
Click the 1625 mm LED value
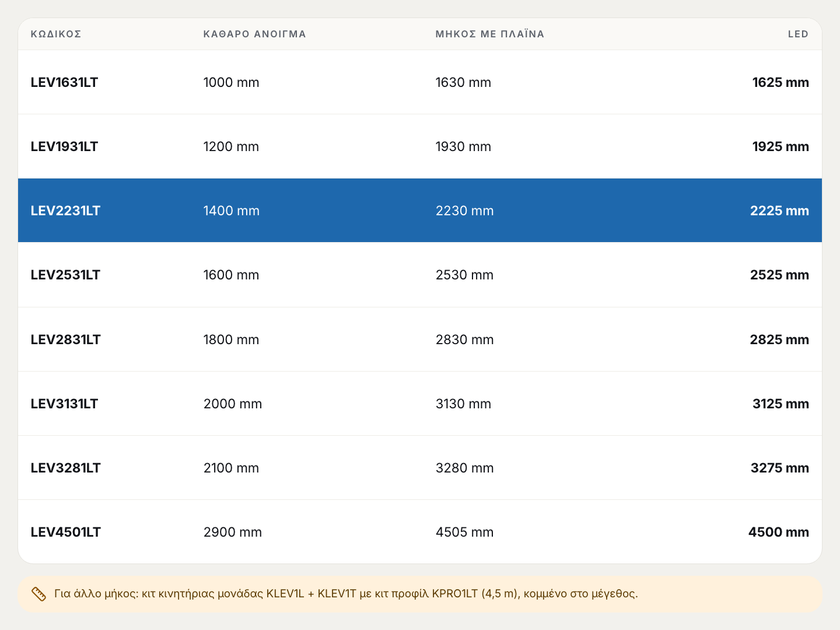coord(780,82)
